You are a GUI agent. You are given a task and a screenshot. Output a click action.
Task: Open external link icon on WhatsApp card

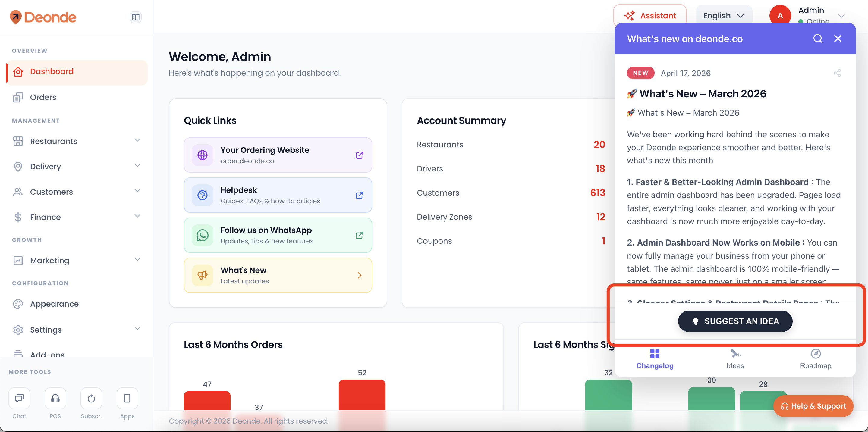point(359,235)
